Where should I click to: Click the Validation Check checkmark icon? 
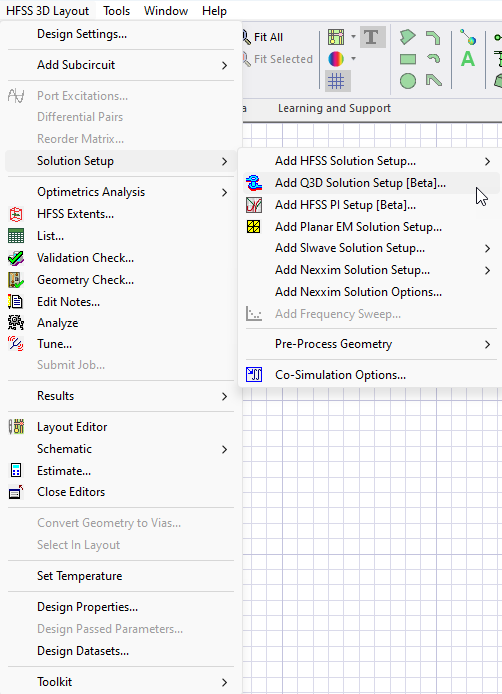pyautogui.click(x=16, y=258)
